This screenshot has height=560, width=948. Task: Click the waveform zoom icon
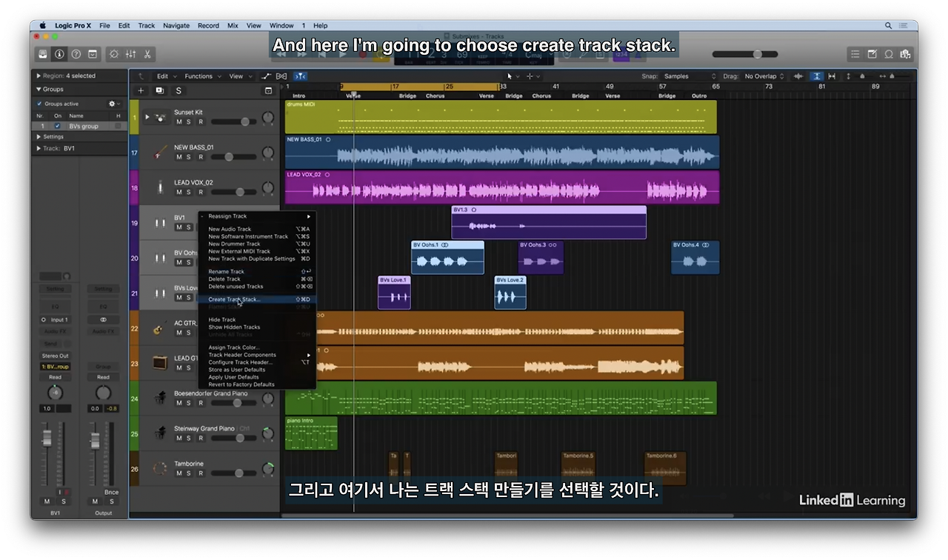(798, 76)
